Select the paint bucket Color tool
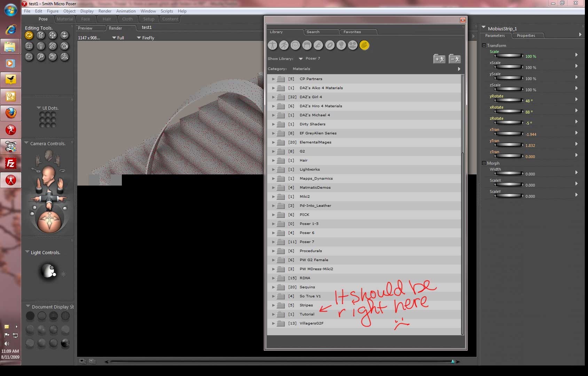 (x=64, y=46)
